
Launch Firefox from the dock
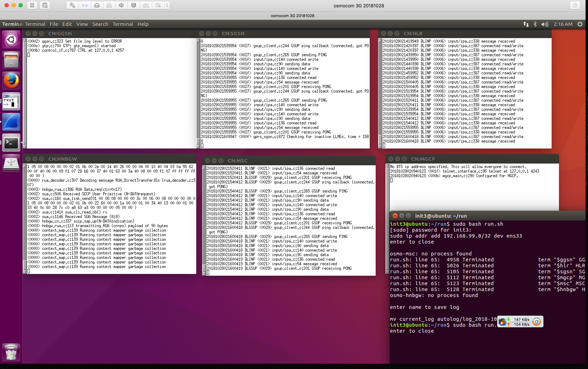(x=11, y=81)
